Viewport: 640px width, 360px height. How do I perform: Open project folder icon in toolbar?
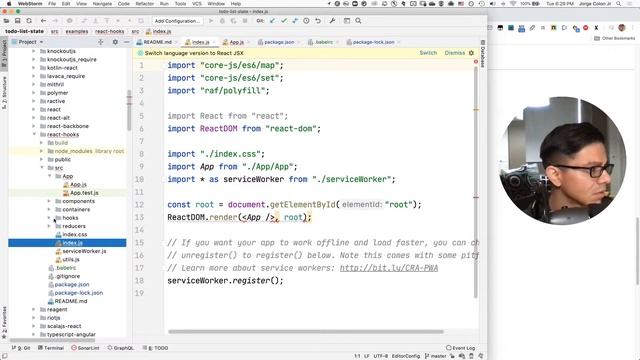[x=7, y=21]
